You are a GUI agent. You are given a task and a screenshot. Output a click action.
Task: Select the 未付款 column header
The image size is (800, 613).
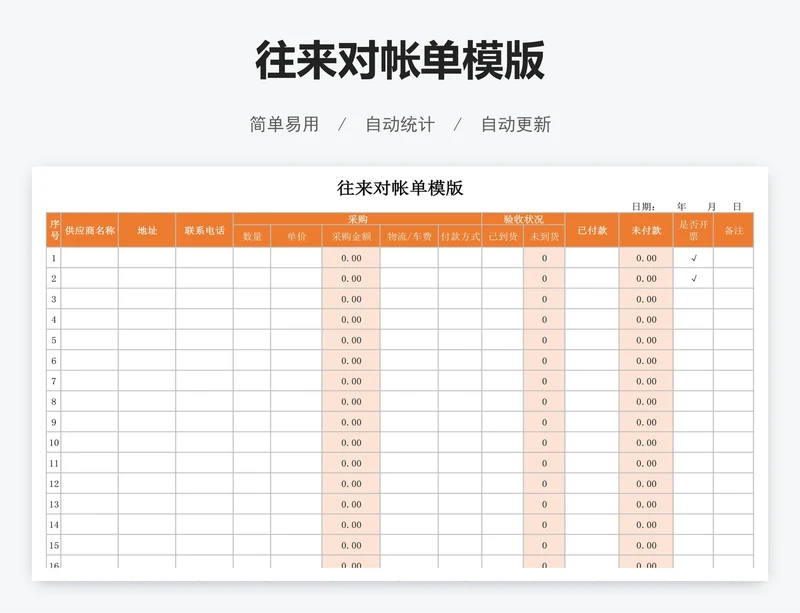645,230
